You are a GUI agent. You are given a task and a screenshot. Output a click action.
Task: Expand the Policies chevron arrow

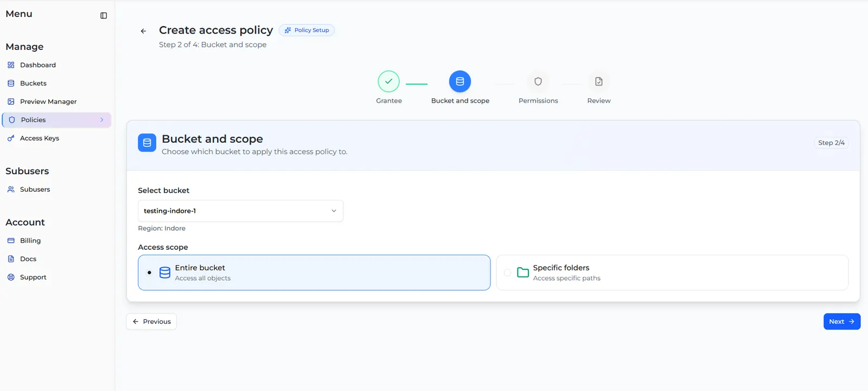coord(101,120)
